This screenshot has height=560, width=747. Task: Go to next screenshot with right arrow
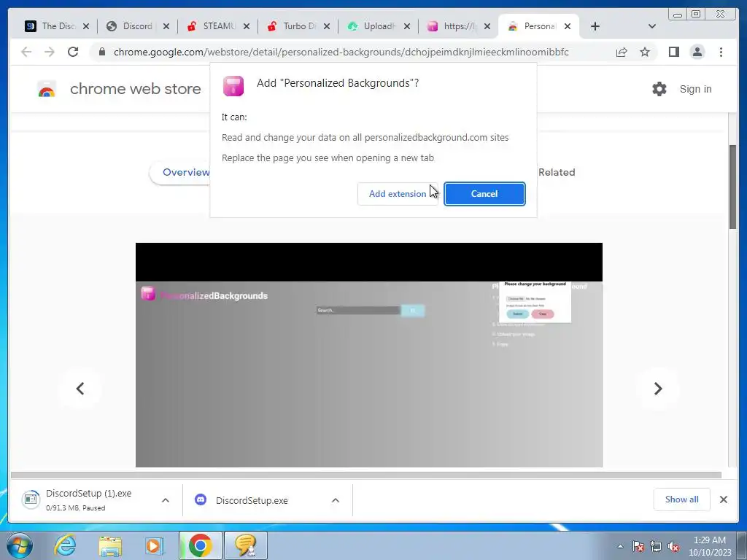click(658, 389)
